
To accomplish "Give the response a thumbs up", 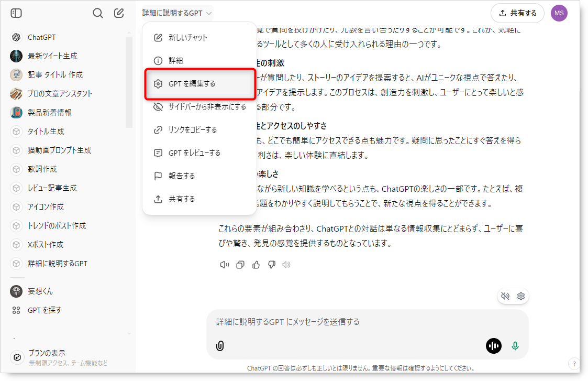I will click(256, 265).
